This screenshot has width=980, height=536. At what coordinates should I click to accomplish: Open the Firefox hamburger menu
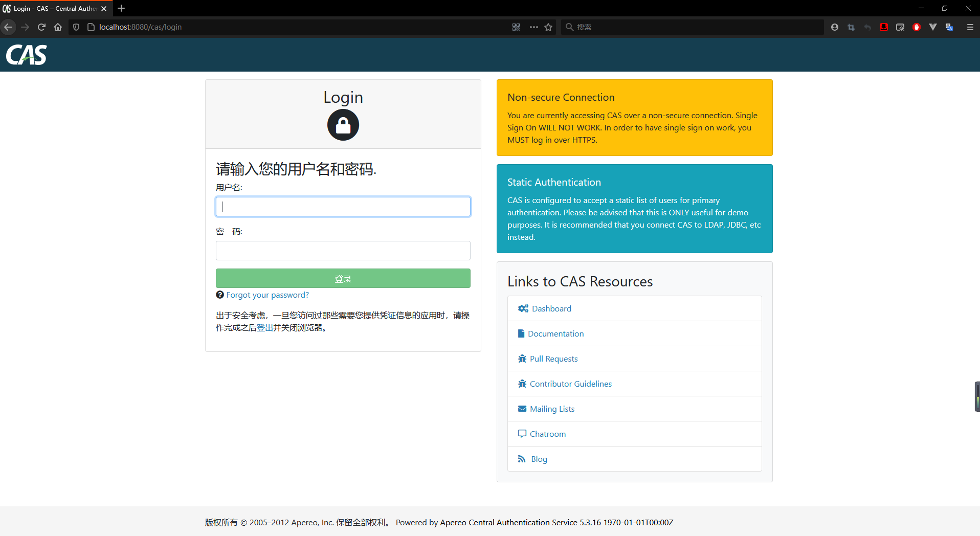[970, 27]
